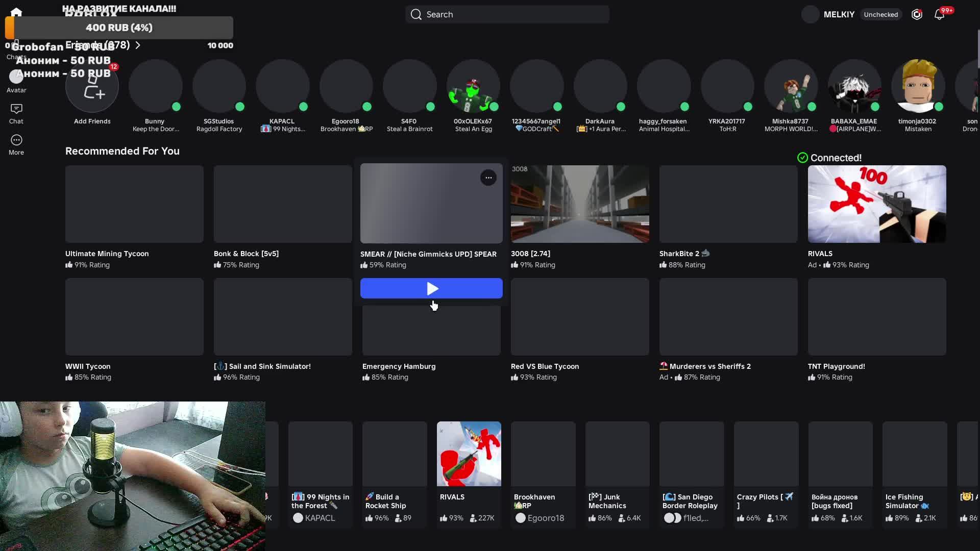The width and height of the screenshot is (980, 551).
Task: Click Bunny's 'Keep the Door...' game status
Action: [x=156, y=129]
